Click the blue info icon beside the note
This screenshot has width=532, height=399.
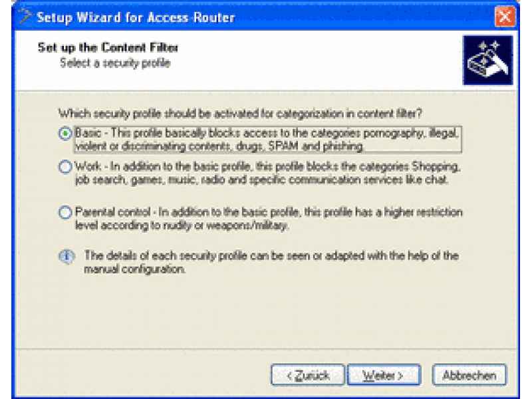(66, 257)
